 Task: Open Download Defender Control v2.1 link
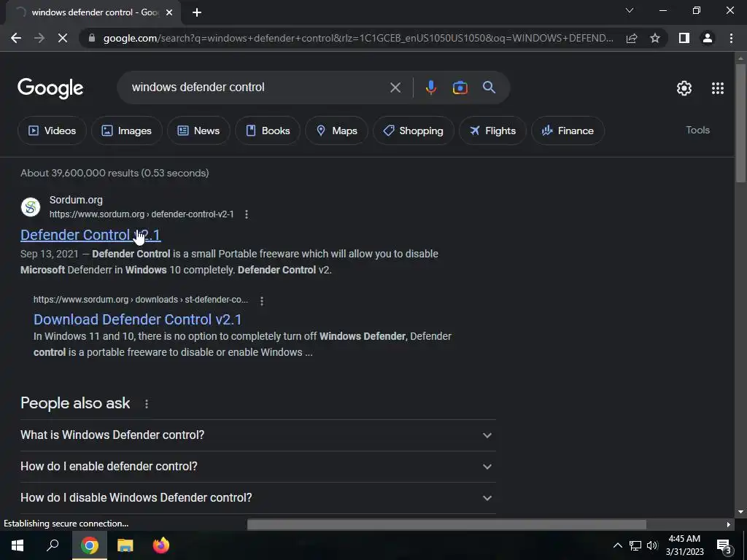[138, 319]
